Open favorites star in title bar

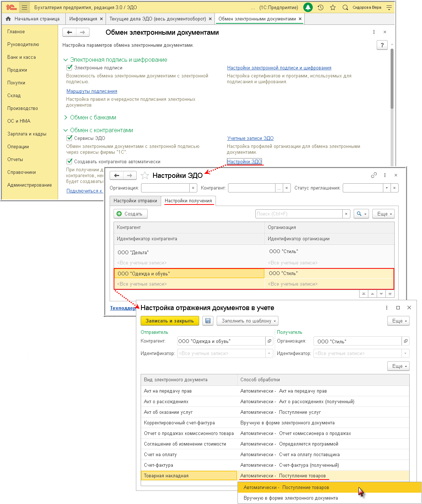tap(333, 7)
